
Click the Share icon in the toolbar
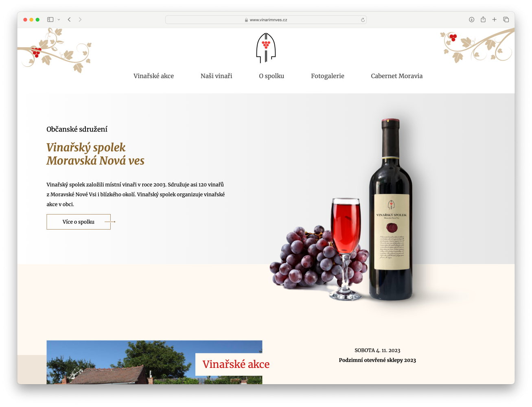[x=483, y=20]
